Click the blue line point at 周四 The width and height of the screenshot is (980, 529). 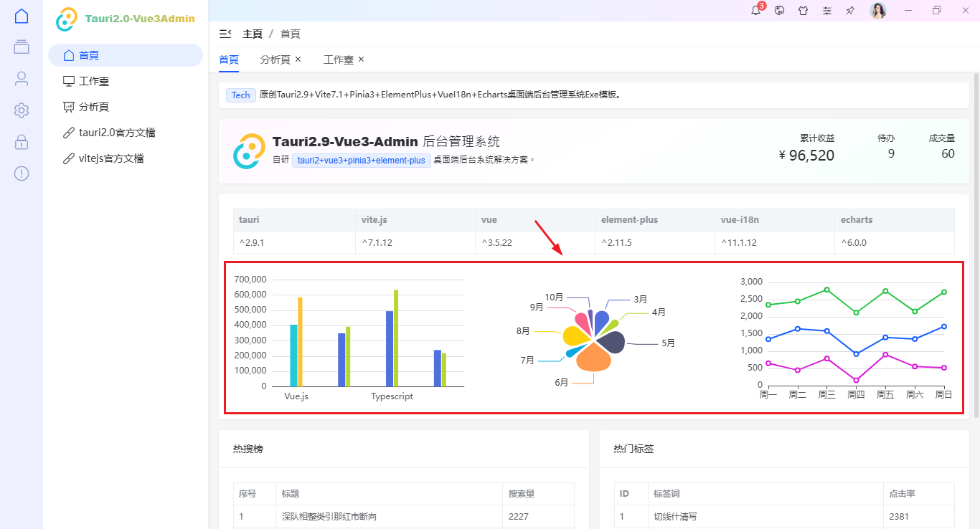tap(856, 354)
